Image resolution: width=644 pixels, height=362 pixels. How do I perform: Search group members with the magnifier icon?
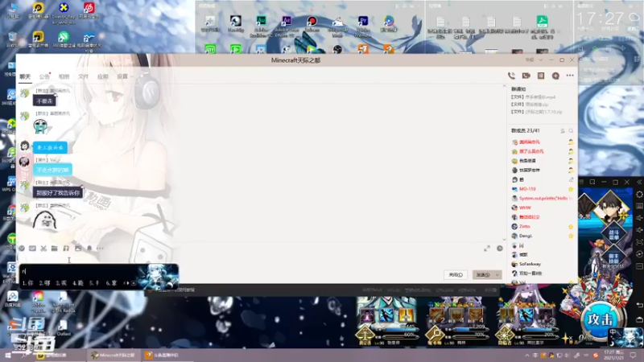tap(571, 131)
